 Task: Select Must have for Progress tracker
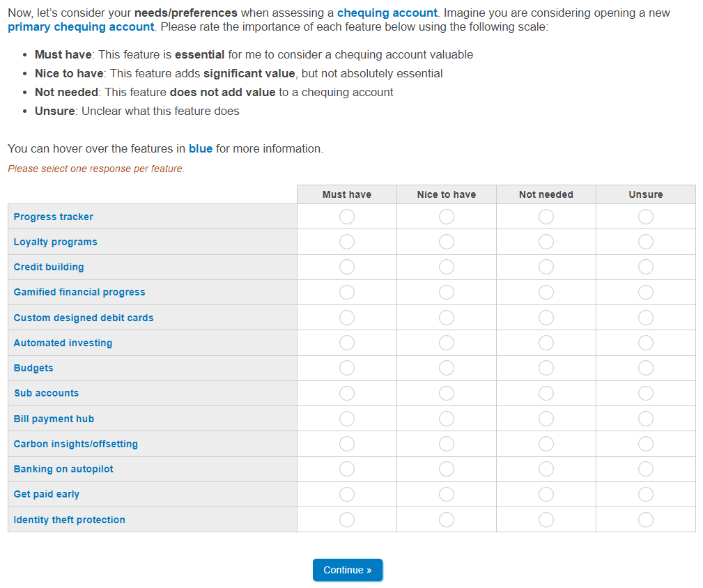tap(347, 217)
